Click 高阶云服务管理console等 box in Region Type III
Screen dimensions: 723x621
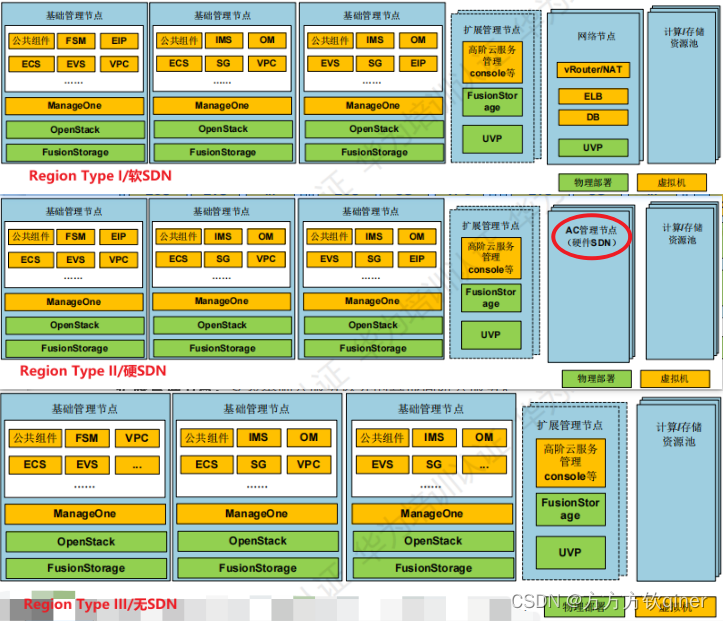click(x=570, y=463)
